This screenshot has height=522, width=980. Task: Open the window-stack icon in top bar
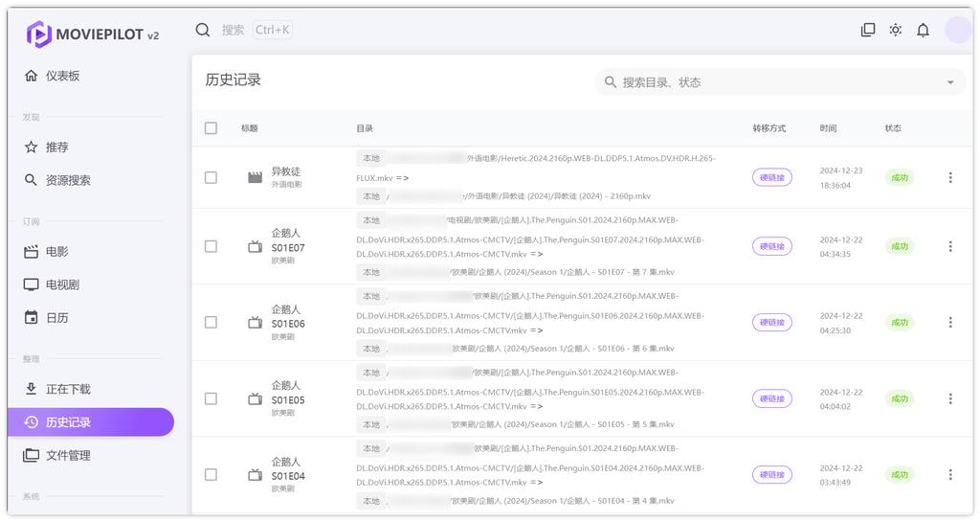pyautogui.click(x=868, y=30)
